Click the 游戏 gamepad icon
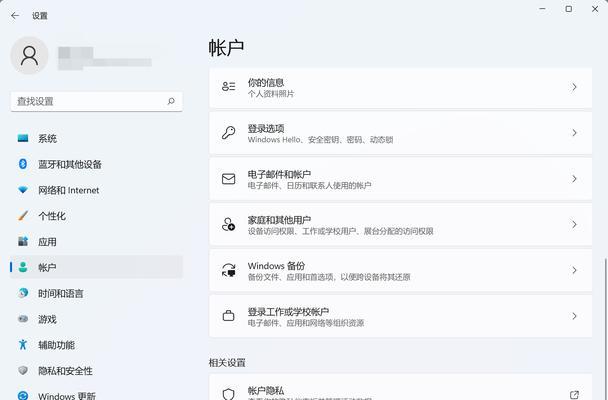The height and width of the screenshot is (400, 608). tap(23, 319)
